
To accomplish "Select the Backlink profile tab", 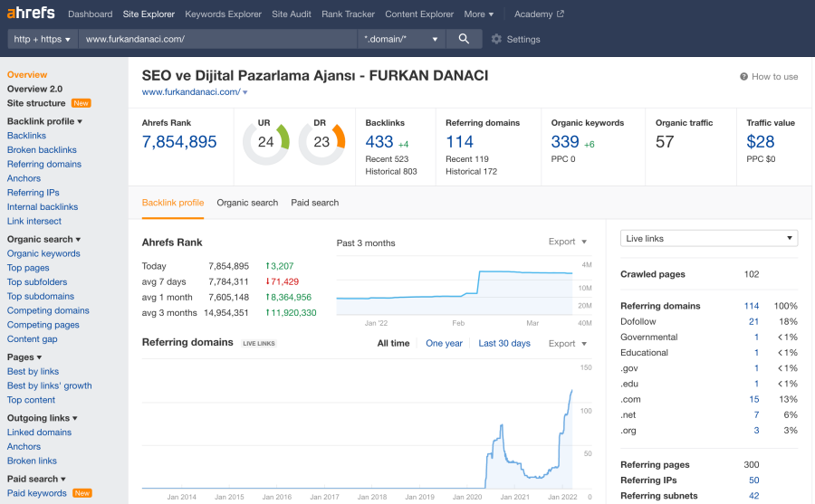I will point(173,203).
